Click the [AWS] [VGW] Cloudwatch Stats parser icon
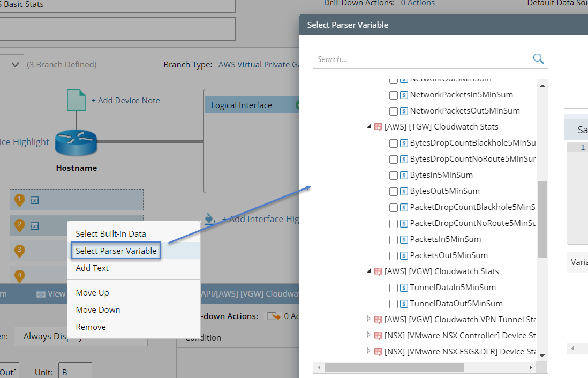The width and height of the screenshot is (588, 378). [379, 271]
